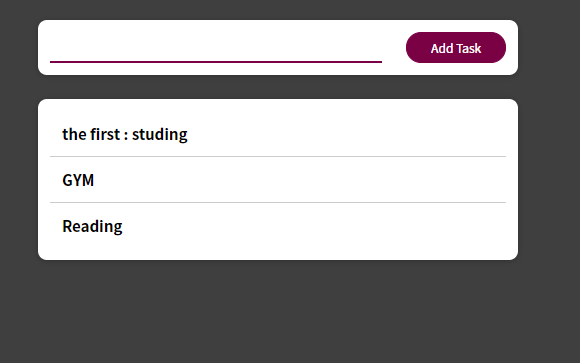Click dark gap between the two white cards
Screen dimensions: 580x363
[278, 87]
